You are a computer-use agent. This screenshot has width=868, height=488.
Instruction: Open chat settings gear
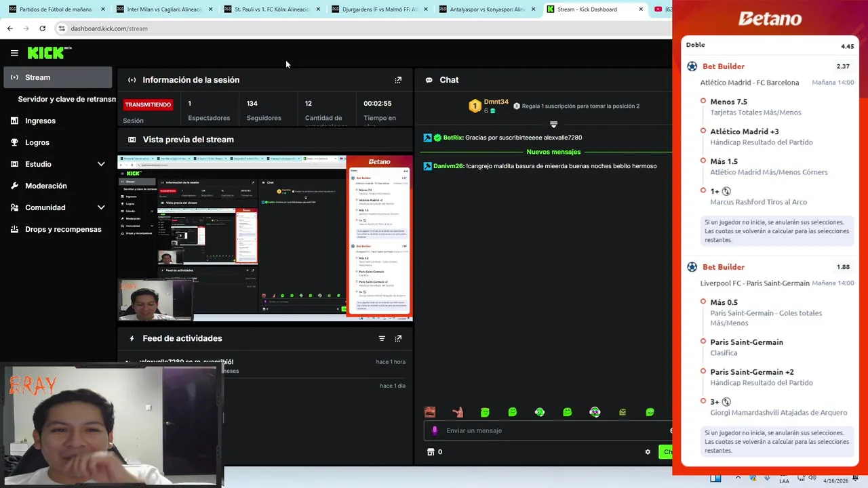tap(648, 452)
